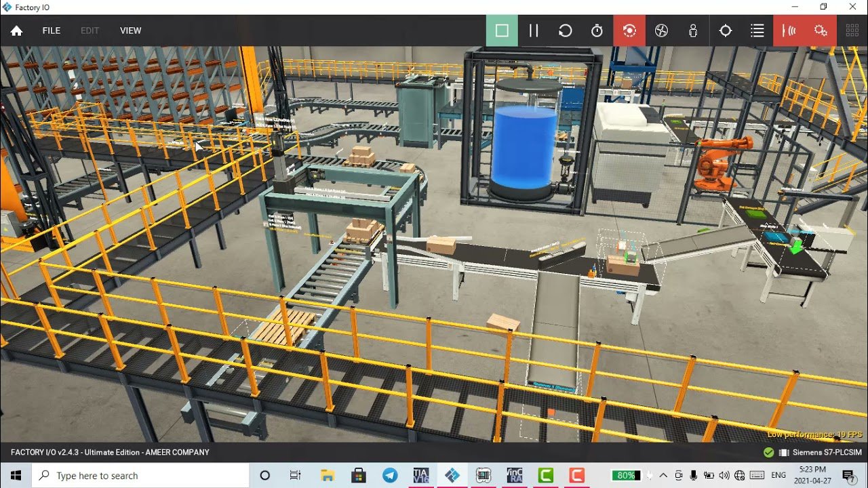Open the VIEW menu
The width and height of the screenshot is (868, 488).
point(130,30)
